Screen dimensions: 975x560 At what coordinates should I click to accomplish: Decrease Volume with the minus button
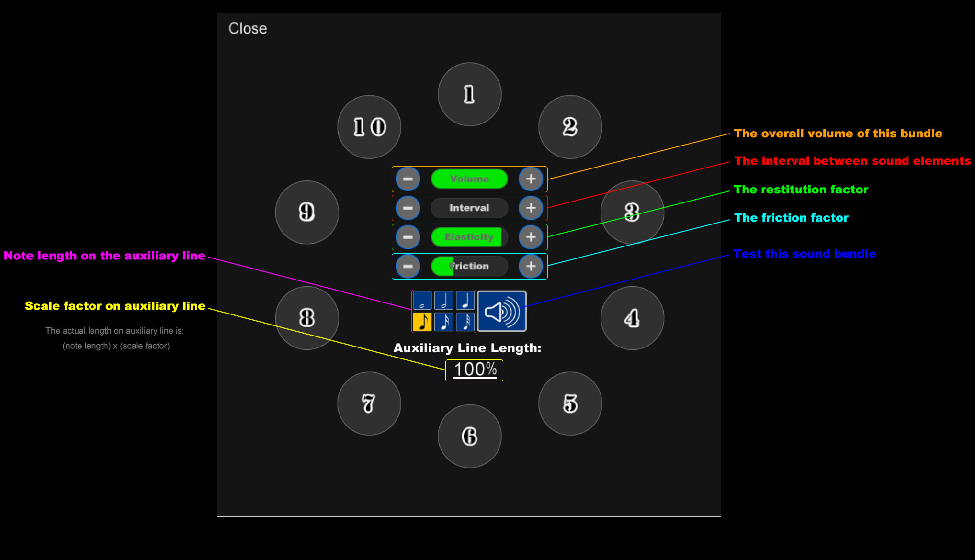pyautogui.click(x=408, y=179)
